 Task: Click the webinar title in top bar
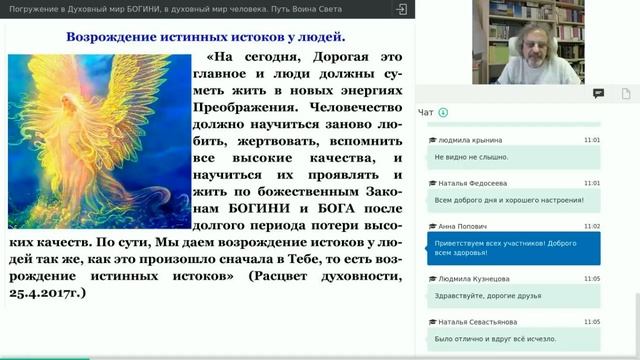point(176,9)
